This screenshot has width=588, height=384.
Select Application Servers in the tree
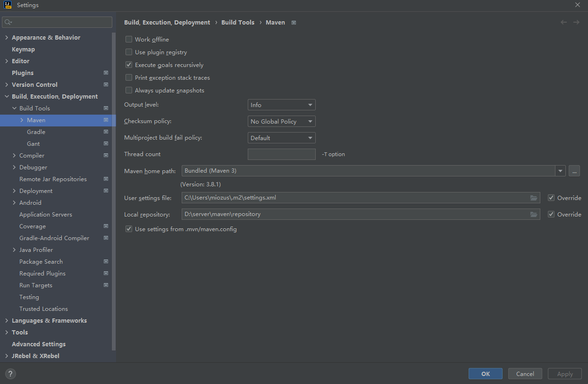(46, 214)
